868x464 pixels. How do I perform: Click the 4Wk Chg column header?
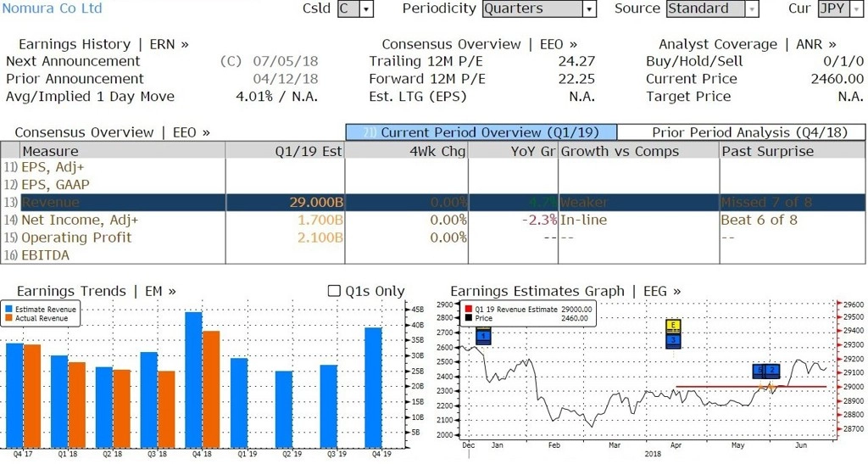point(406,151)
